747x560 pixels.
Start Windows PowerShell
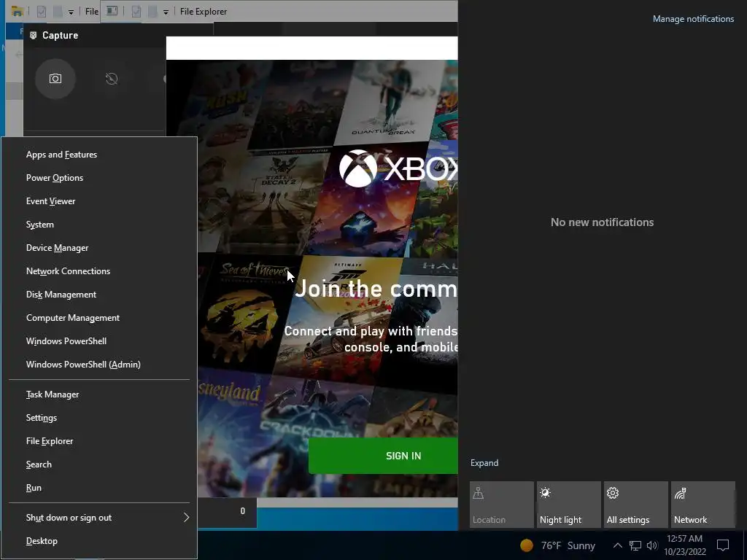[99, 341]
